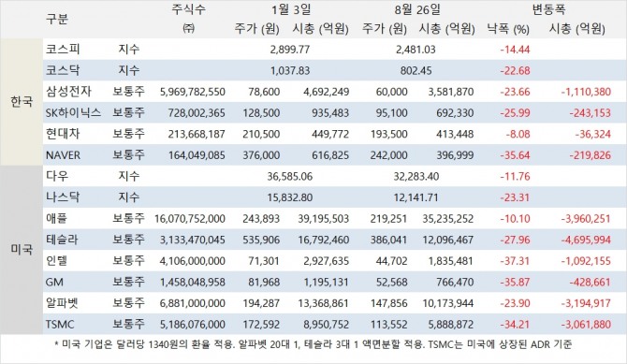The image size is (627, 364).
Task: Select the 테슬라 market cap change -4,695,994
Action: [x=586, y=240]
